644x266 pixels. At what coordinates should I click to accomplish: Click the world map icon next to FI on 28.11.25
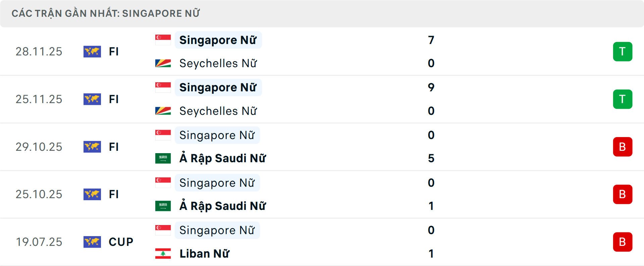92,51
